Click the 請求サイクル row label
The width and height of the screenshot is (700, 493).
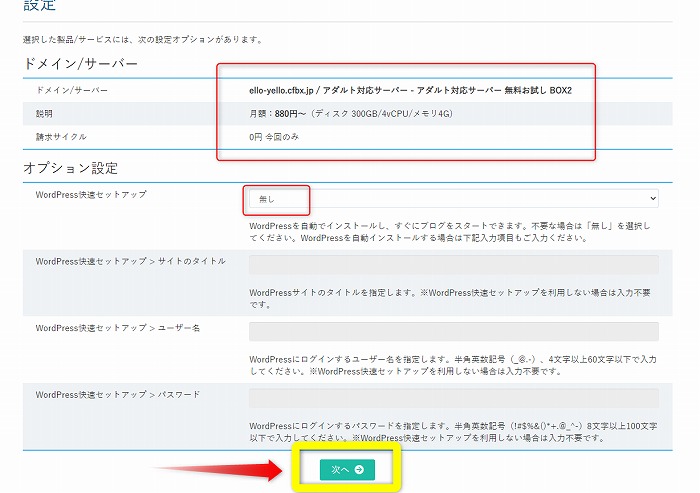[x=60, y=136]
